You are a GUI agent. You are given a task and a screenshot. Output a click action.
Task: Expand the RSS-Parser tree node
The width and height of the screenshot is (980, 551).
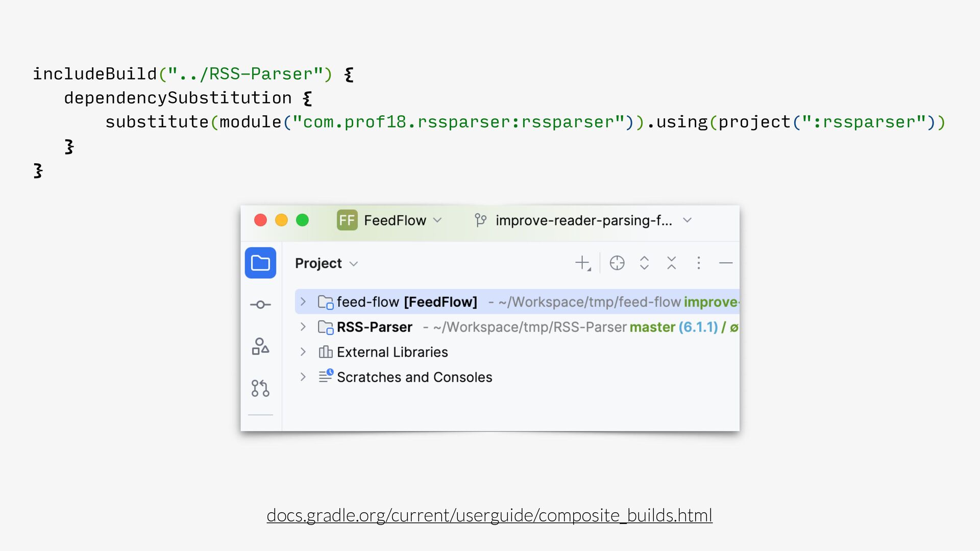coord(303,327)
